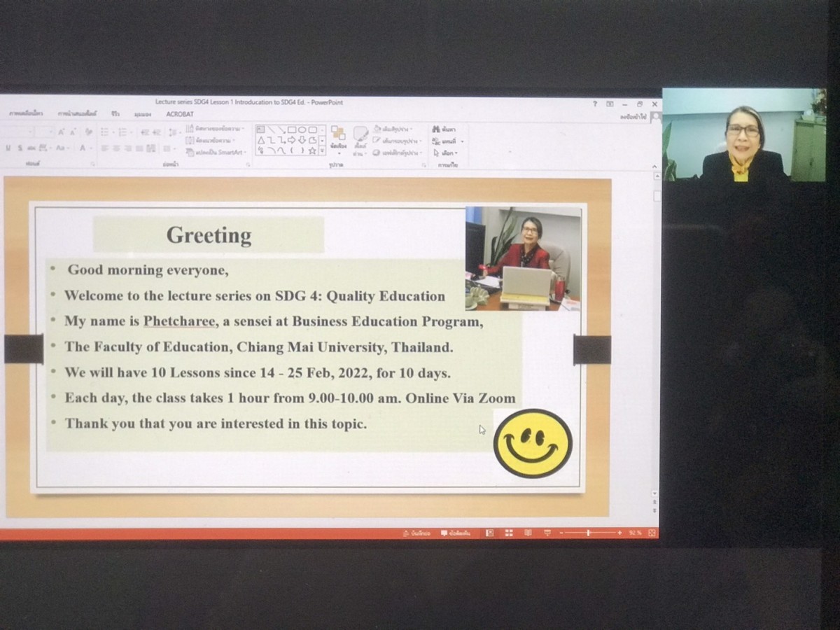Click the zoom slider handle
The height and width of the screenshot is (630, 840).
[x=588, y=533]
